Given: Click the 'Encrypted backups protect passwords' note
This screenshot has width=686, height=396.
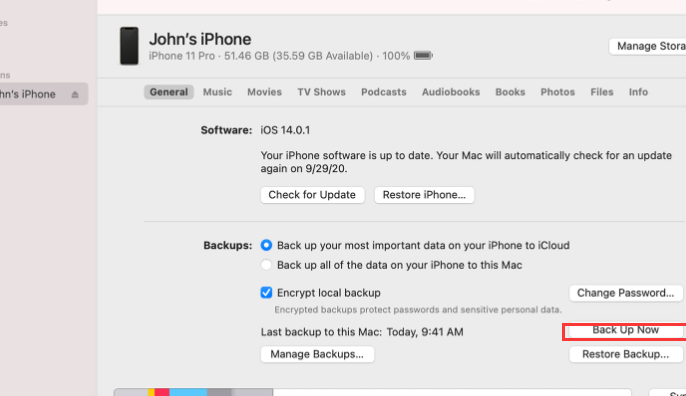Looking at the screenshot, I should tap(418, 310).
